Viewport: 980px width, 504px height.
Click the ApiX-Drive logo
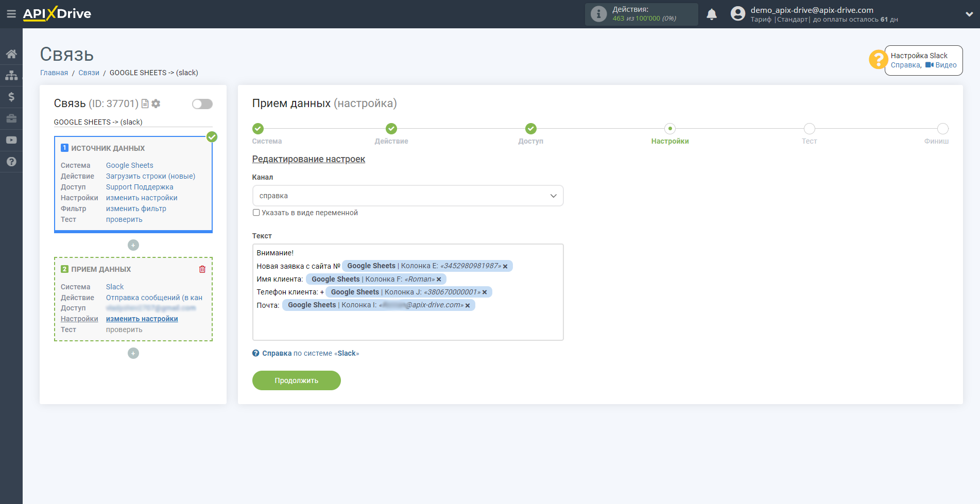[x=57, y=14]
